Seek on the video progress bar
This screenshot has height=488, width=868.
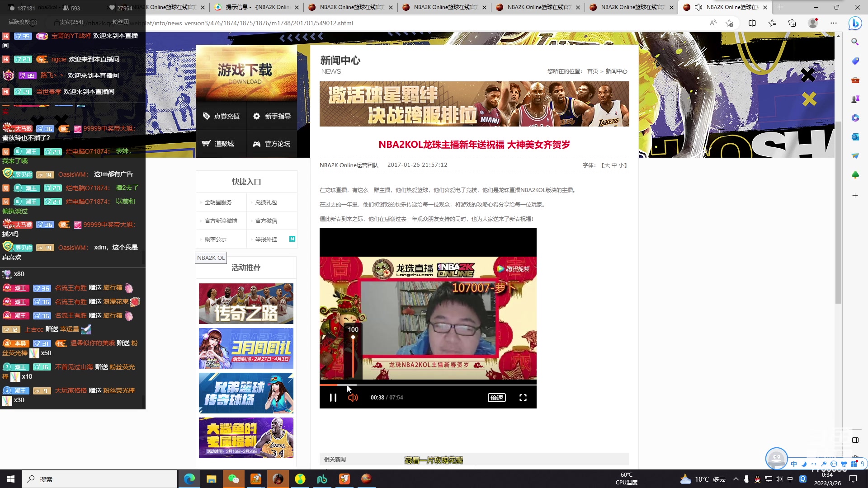428,385
